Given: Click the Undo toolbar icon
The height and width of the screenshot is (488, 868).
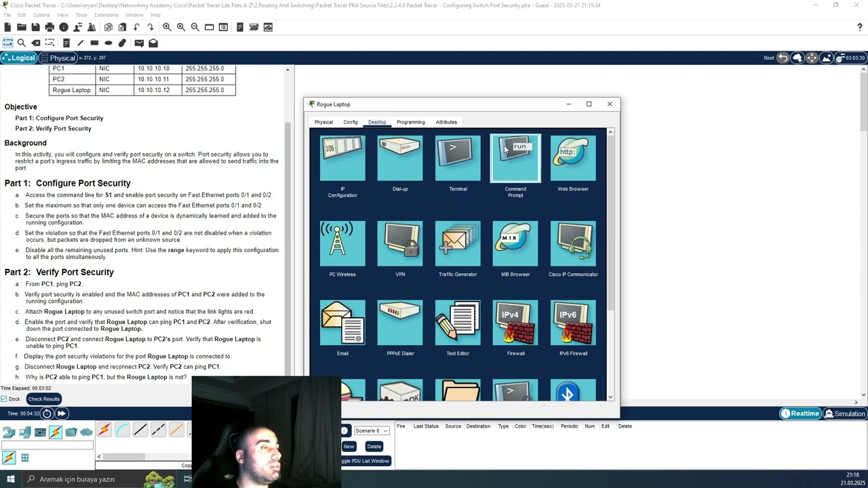Looking at the screenshot, I should [136, 27].
